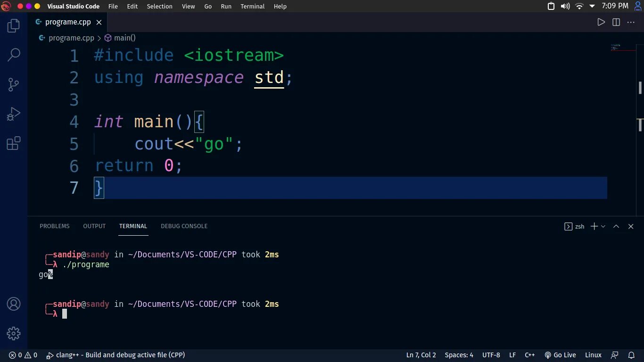Screen dimensions: 644x362
Task: Split the editor to the right
Action: pos(616,22)
